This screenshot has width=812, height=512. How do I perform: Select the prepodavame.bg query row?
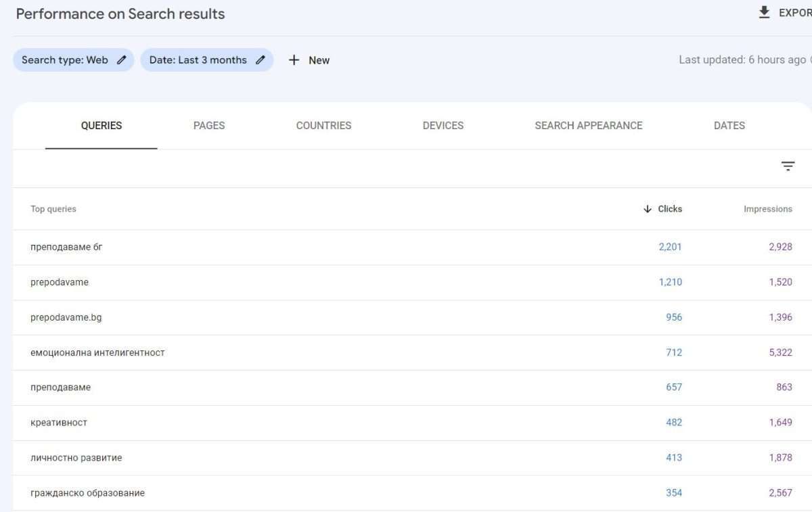66,317
